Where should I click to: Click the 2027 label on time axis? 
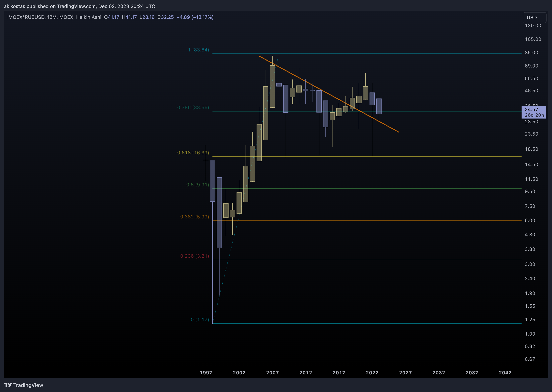(x=405, y=373)
